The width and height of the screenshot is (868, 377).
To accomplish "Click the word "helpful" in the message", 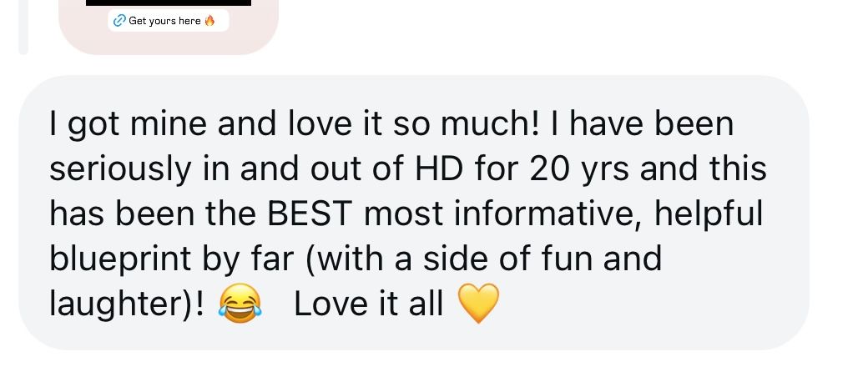I will point(709,215).
